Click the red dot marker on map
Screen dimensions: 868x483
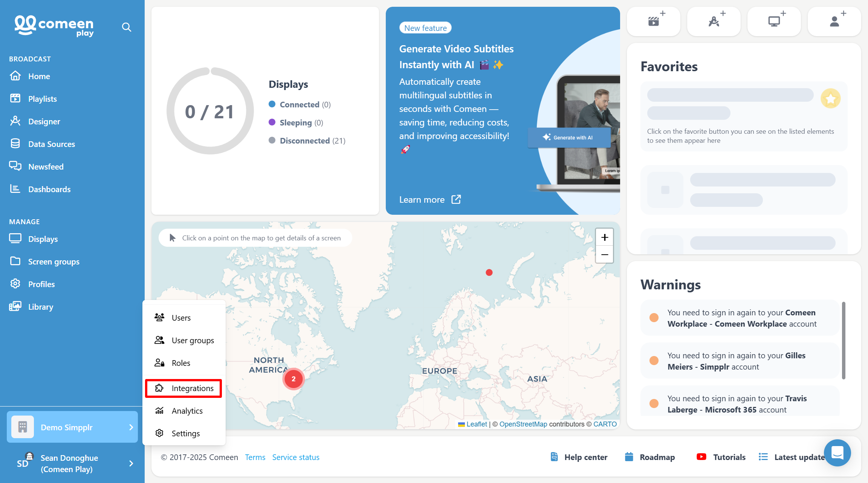(x=489, y=272)
